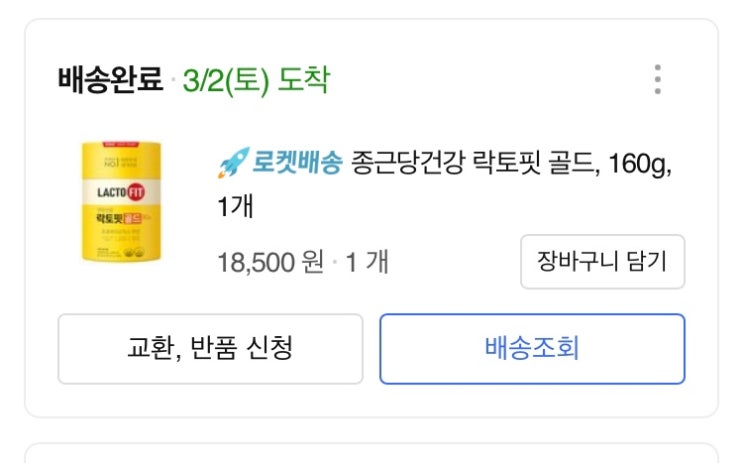
Task: Click "1개" on the title's second line
Action: 237,208
